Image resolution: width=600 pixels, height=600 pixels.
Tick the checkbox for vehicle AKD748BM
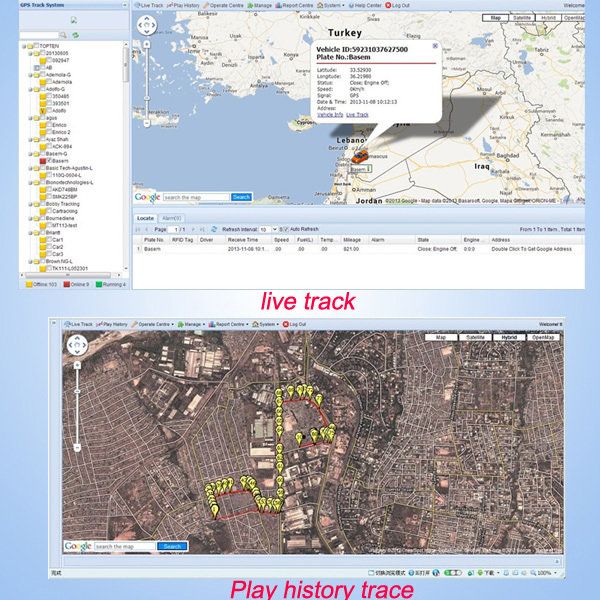(x=49, y=189)
